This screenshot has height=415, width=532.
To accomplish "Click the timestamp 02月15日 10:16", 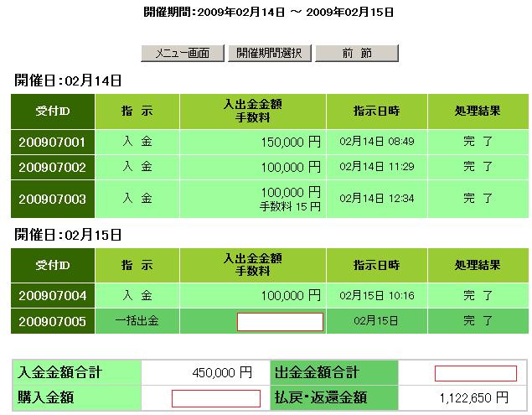I will [x=377, y=295].
